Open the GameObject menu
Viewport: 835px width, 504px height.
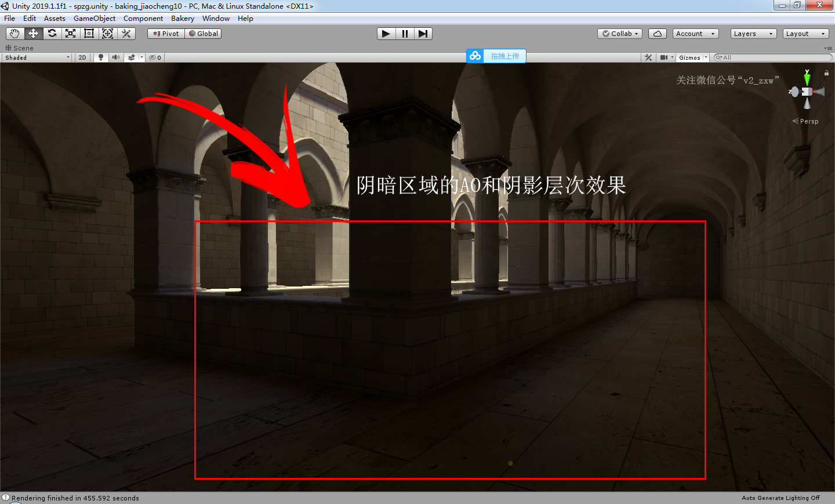coord(95,19)
